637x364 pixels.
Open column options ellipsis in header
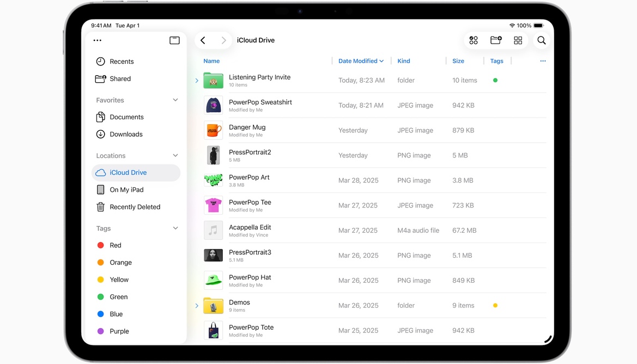click(543, 61)
